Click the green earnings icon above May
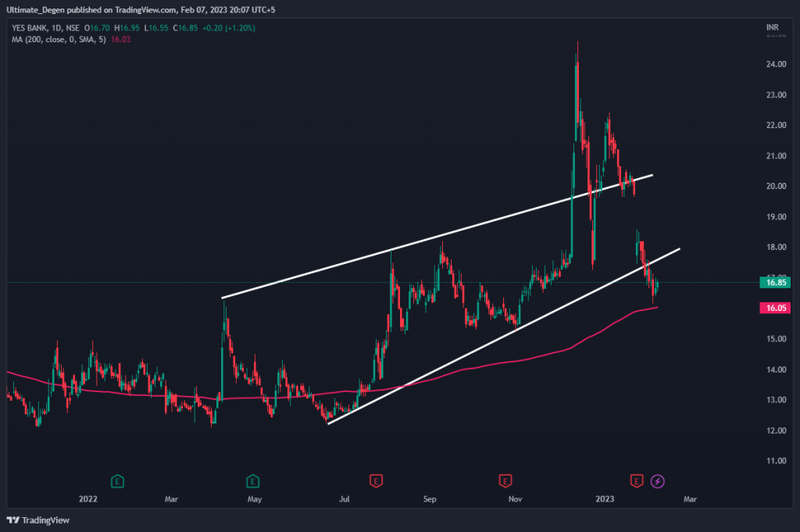 pos(252,481)
